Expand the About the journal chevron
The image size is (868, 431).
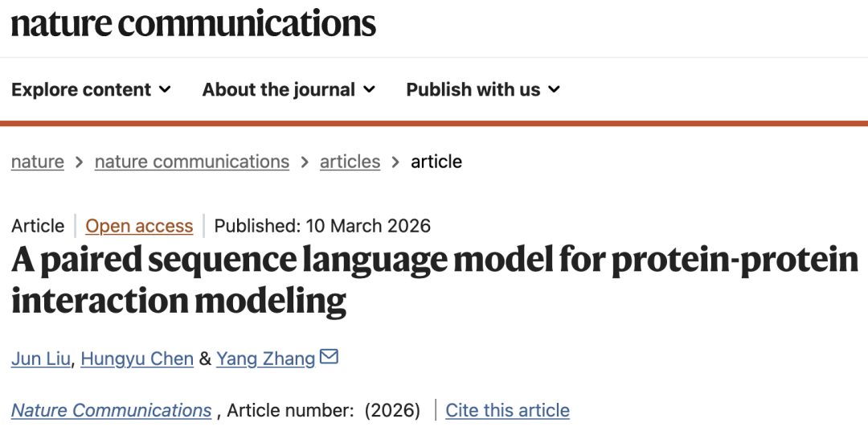point(369,89)
